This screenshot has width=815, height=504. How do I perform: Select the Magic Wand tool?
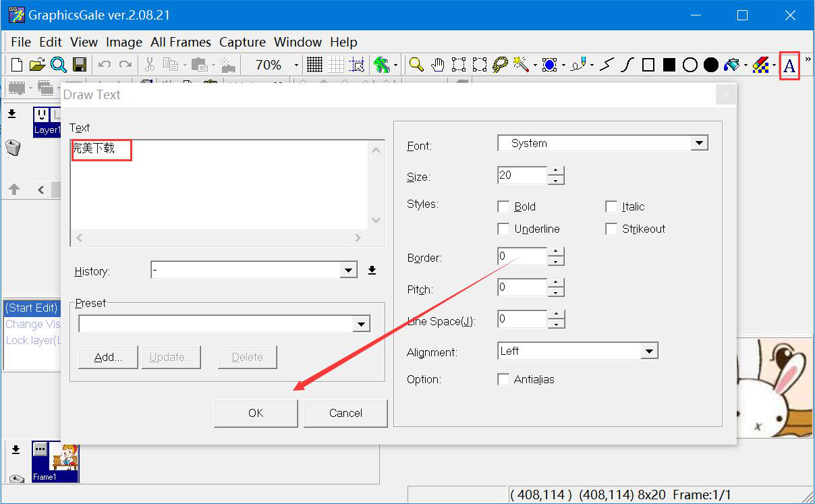click(521, 65)
